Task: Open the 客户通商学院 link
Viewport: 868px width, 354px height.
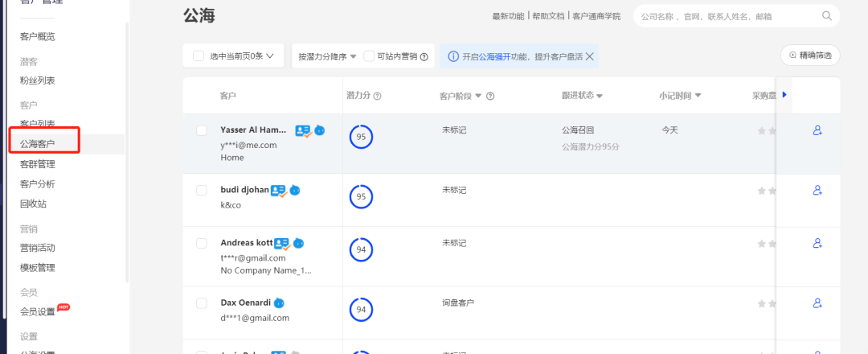Action: point(596,16)
